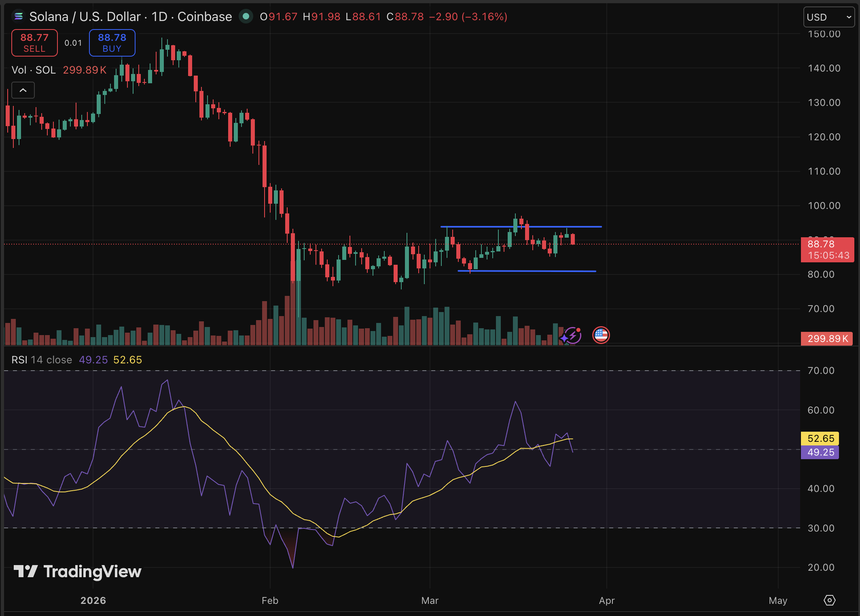Click the 299.89K volume badge on axis
Image resolution: width=860 pixels, height=616 pixels.
826,339
